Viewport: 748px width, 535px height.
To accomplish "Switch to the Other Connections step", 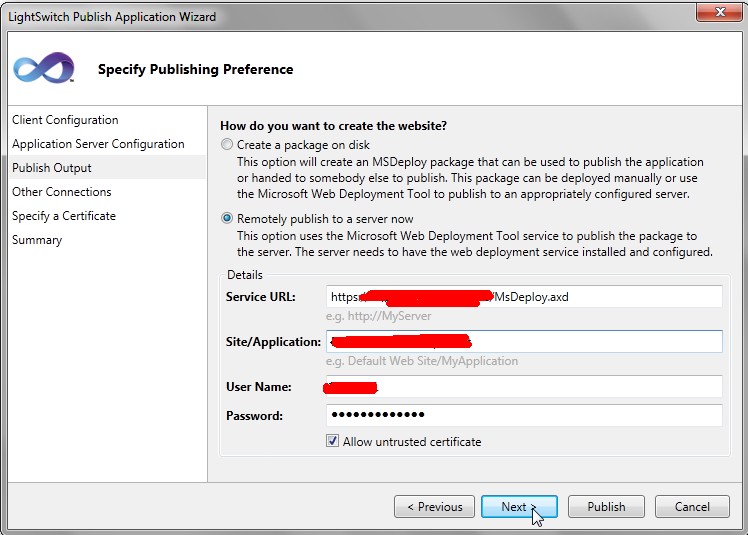I will (x=62, y=192).
